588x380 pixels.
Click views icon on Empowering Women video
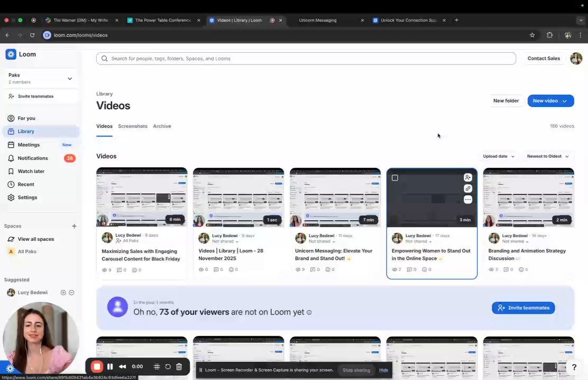pyautogui.click(x=394, y=269)
